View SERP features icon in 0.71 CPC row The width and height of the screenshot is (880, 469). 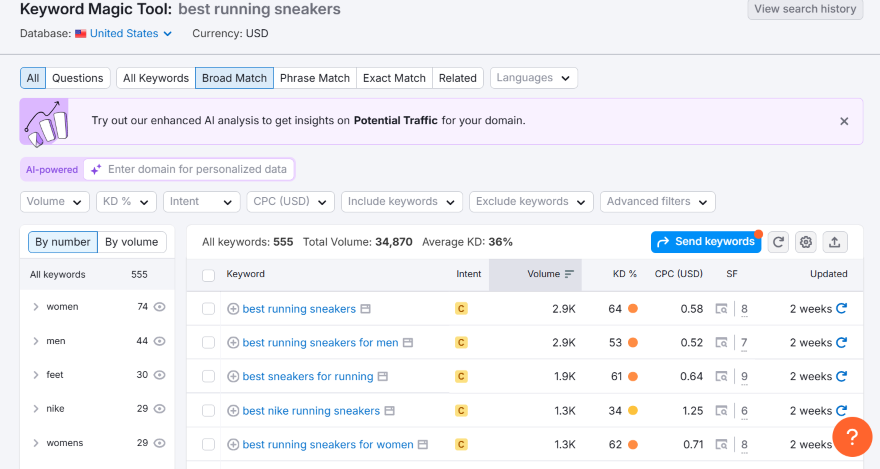[x=721, y=444]
